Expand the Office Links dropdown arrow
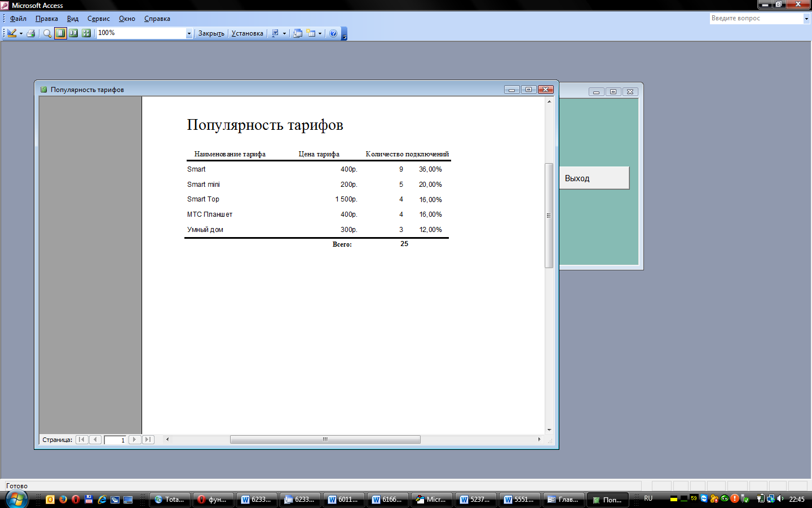Screen dimensions: 812x508 coord(284,33)
